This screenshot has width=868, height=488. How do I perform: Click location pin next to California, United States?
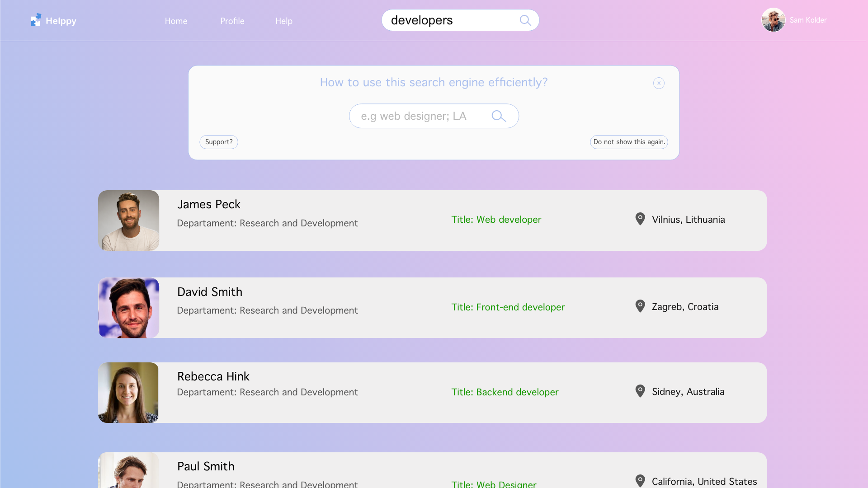point(640,481)
